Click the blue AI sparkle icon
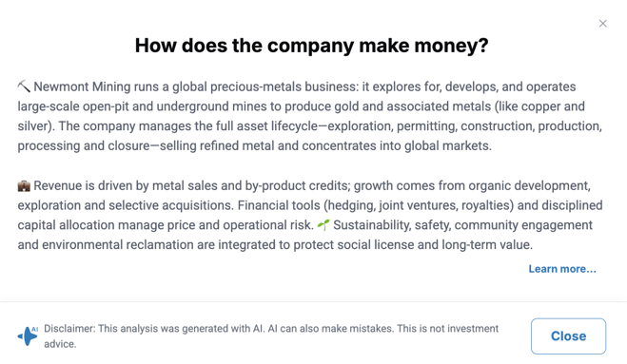This screenshot has width=627, height=364. 28,336
